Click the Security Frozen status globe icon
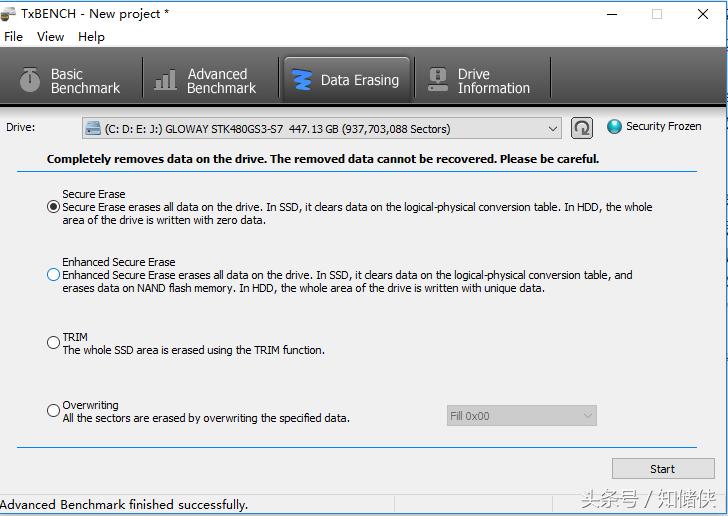The height and width of the screenshot is (516, 728). click(x=615, y=127)
